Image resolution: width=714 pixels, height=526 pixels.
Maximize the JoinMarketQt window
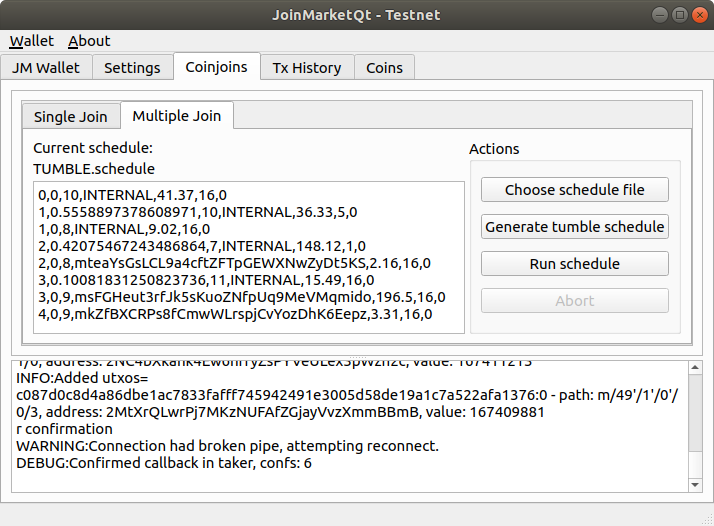click(679, 15)
